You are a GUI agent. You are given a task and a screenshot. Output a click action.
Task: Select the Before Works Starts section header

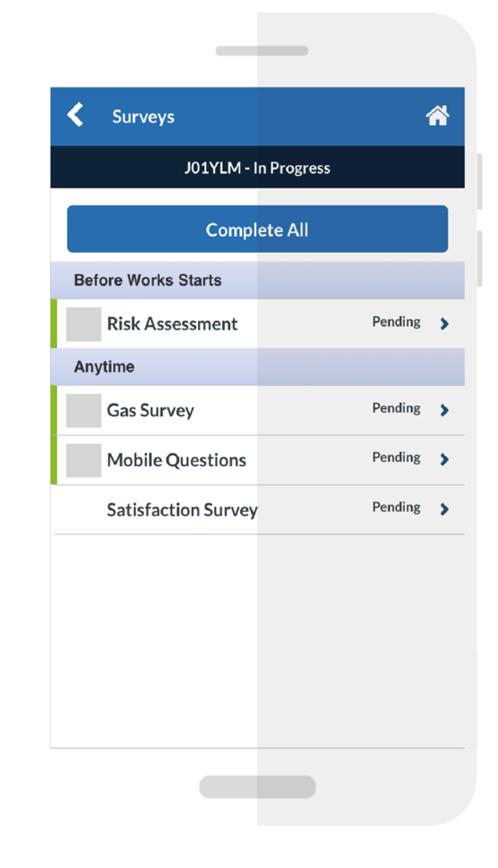148,280
